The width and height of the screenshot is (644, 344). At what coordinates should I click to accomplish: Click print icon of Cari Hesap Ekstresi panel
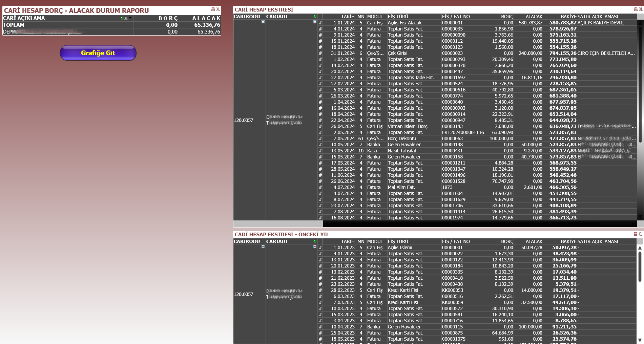point(636,9)
